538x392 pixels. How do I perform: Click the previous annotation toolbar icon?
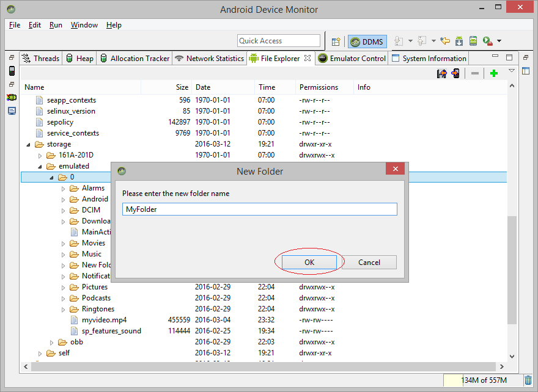click(422, 41)
